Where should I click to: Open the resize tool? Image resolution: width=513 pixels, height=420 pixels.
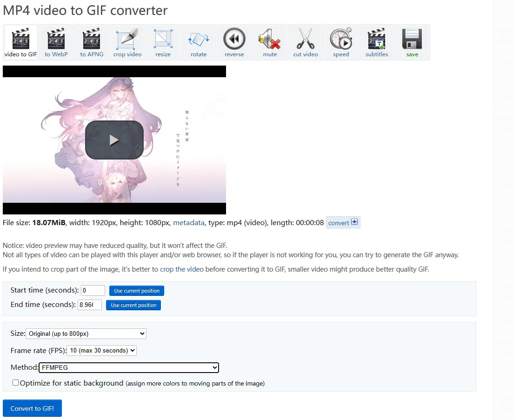tap(163, 42)
